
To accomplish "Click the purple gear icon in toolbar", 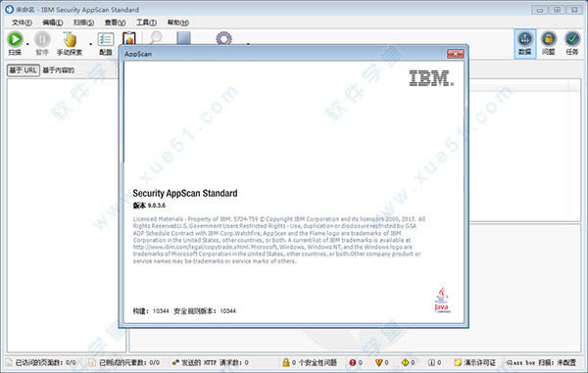I will point(223,38).
